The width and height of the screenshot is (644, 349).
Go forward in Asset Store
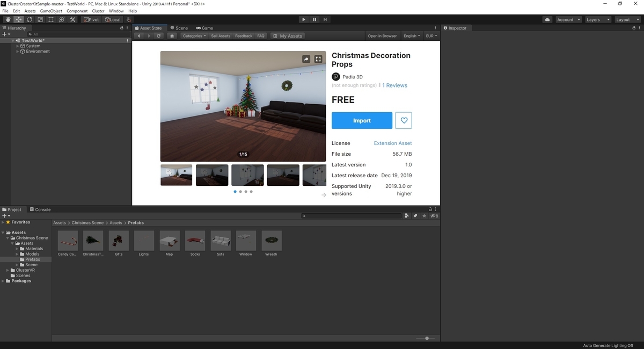point(149,36)
